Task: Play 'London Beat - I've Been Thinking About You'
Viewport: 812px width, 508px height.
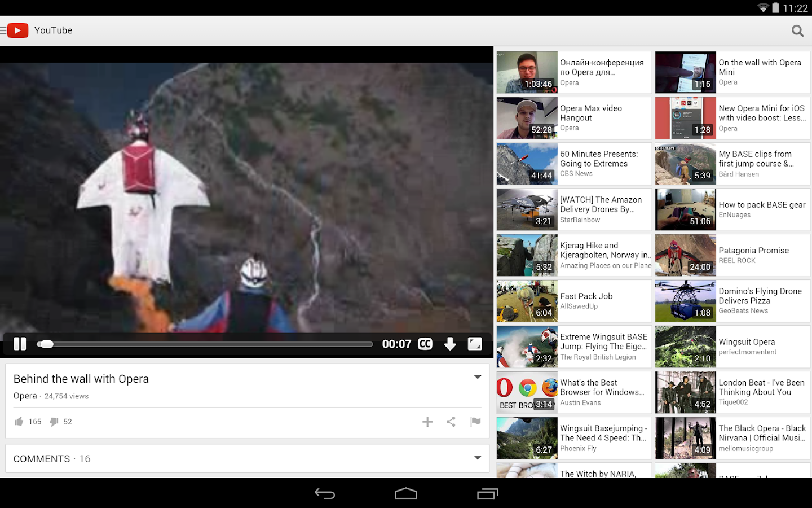Action: click(x=732, y=392)
